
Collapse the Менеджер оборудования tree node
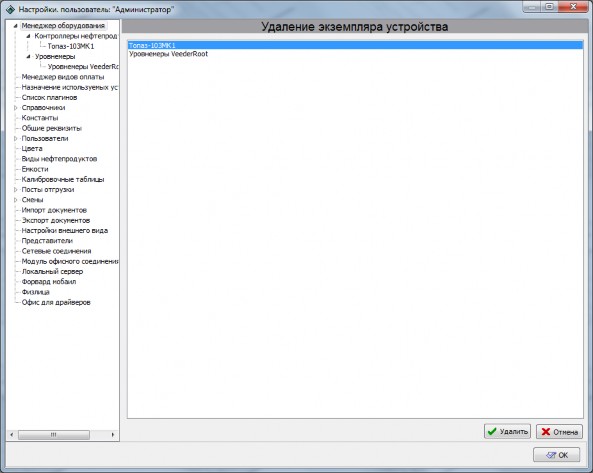(x=16, y=26)
